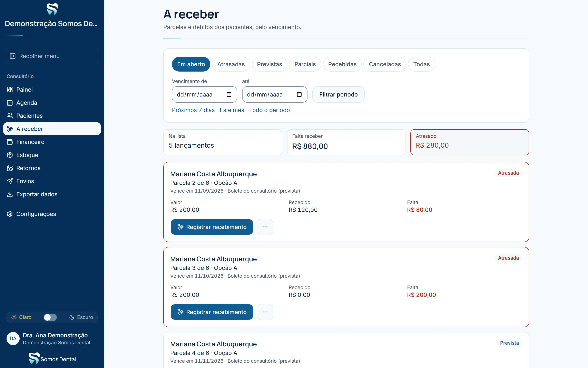Open more options for Parcela 2 de 6
Image resolution: width=588 pixels, height=368 pixels.
[265, 227]
